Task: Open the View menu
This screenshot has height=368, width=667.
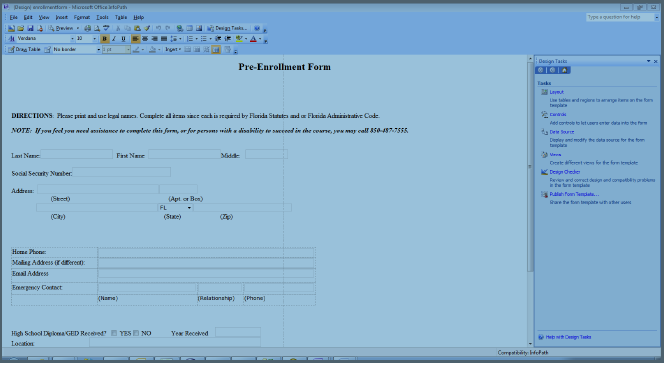Action: [44, 17]
